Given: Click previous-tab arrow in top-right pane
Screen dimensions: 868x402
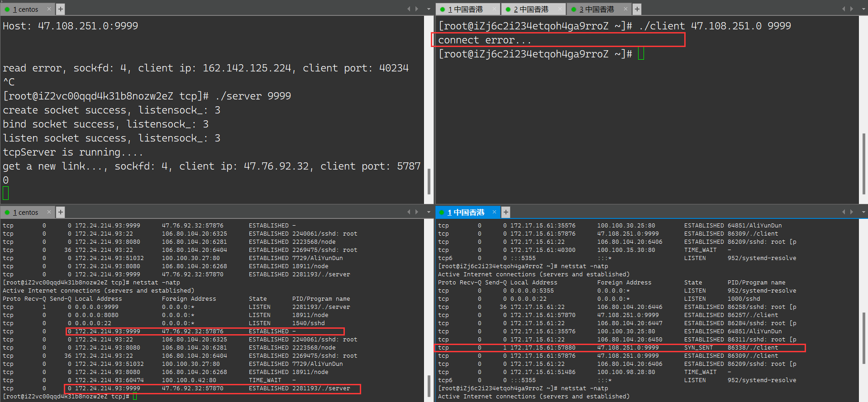Looking at the screenshot, I should coord(844,9).
